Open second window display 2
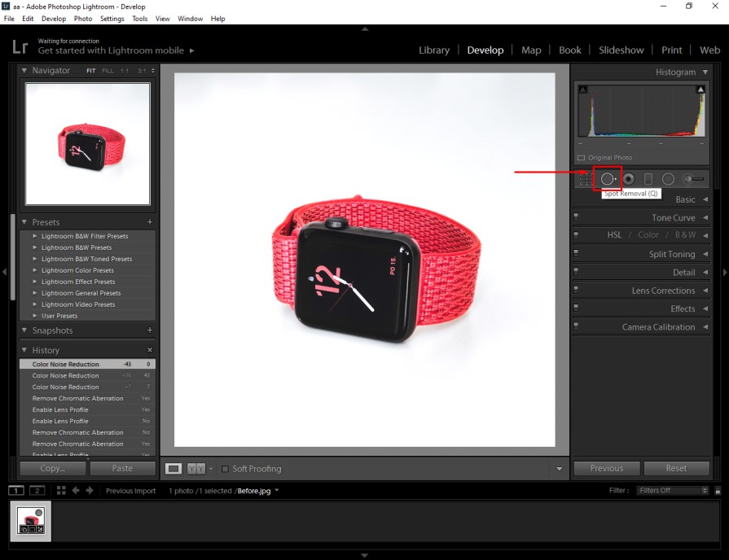729x560 pixels. (37, 490)
